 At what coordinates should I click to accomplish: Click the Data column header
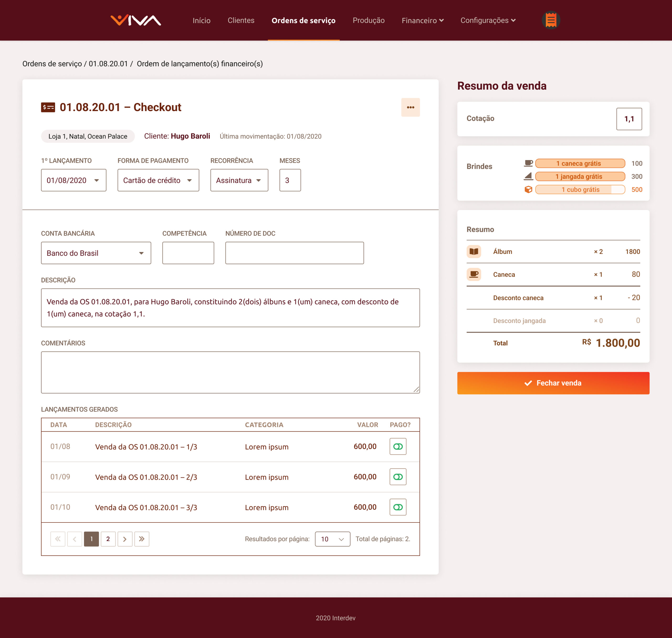pos(59,425)
